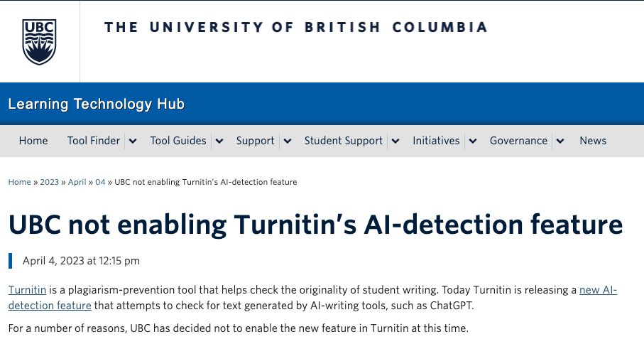
Task: Expand the Initiatives dropdown chevron
Action: [473, 141]
